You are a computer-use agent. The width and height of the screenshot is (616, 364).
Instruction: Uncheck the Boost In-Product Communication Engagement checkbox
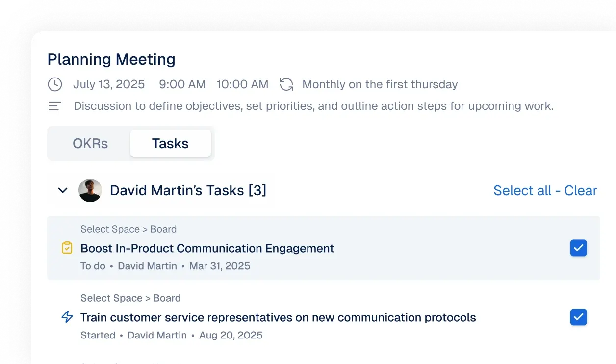click(x=578, y=248)
